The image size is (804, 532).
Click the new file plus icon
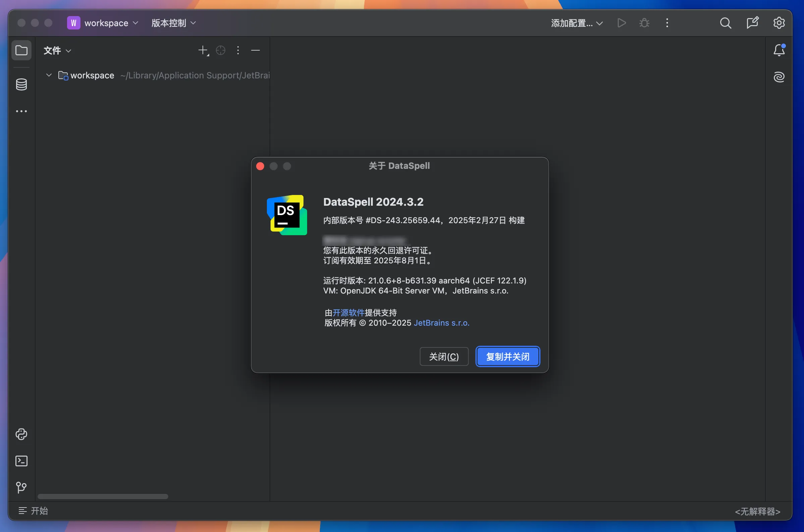click(203, 51)
